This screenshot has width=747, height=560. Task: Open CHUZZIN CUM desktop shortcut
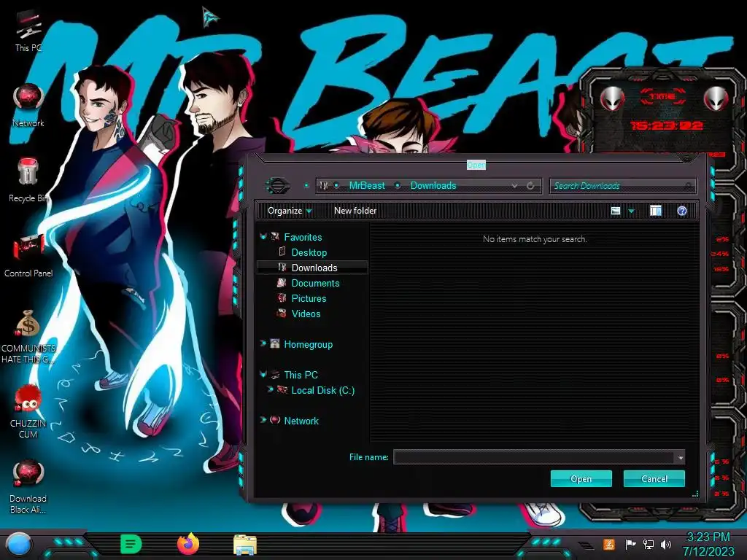[x=28, y=411]
